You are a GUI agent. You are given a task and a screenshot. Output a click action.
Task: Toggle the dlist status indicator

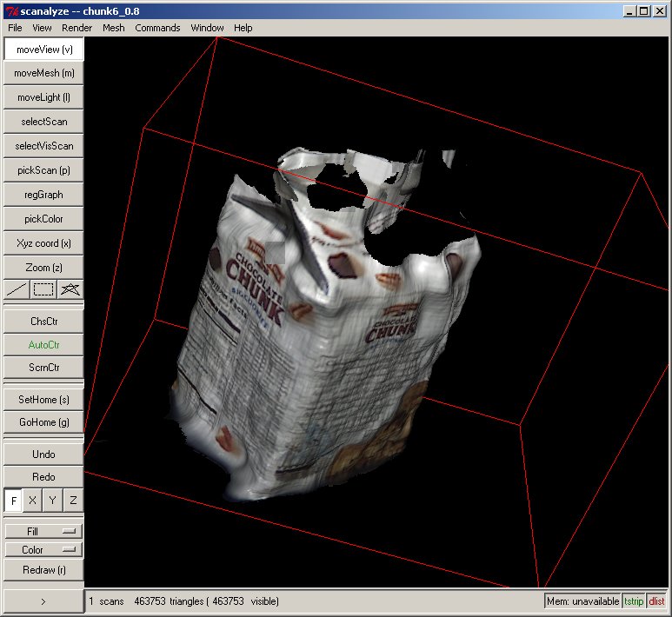pos(656,600)
